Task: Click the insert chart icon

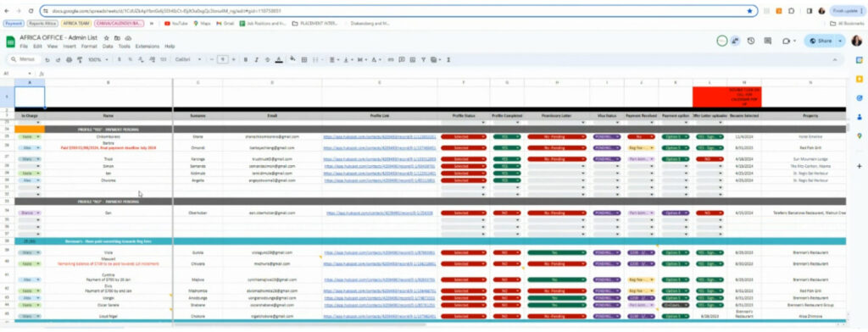Action: (413, 59)
